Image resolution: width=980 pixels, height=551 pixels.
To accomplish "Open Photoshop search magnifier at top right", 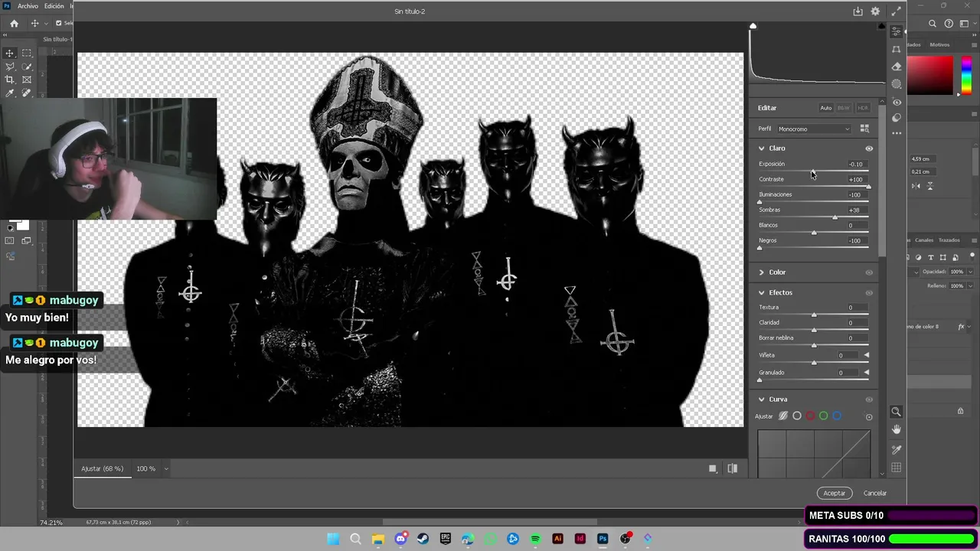I will point(933,24).
